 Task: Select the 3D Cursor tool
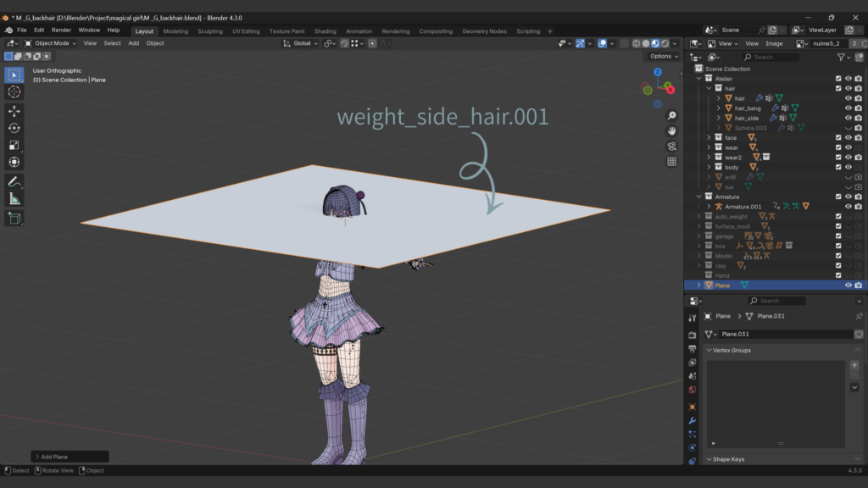14,91
